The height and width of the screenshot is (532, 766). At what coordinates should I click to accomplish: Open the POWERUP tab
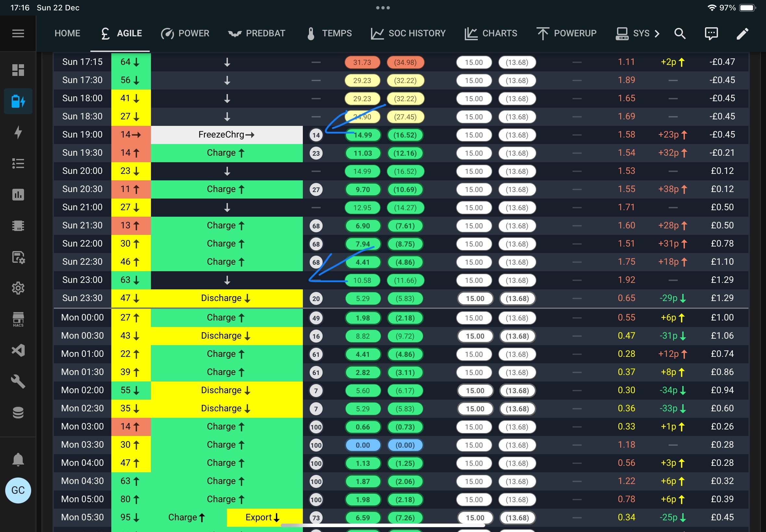[x=566, y=33]
